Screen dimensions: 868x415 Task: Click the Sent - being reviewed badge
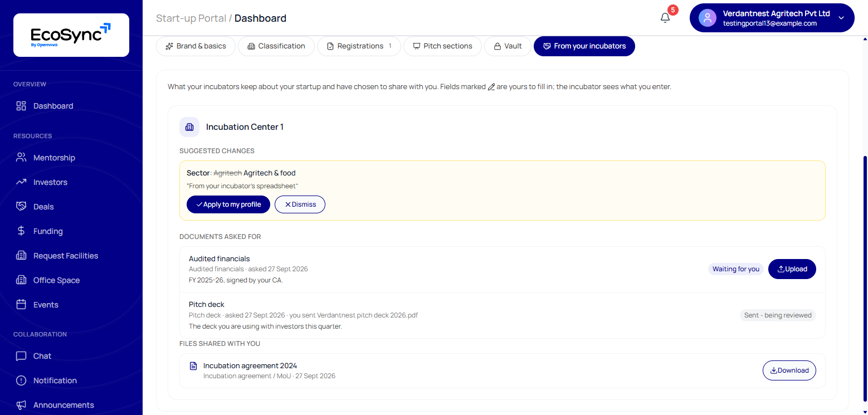coord(778,315)
